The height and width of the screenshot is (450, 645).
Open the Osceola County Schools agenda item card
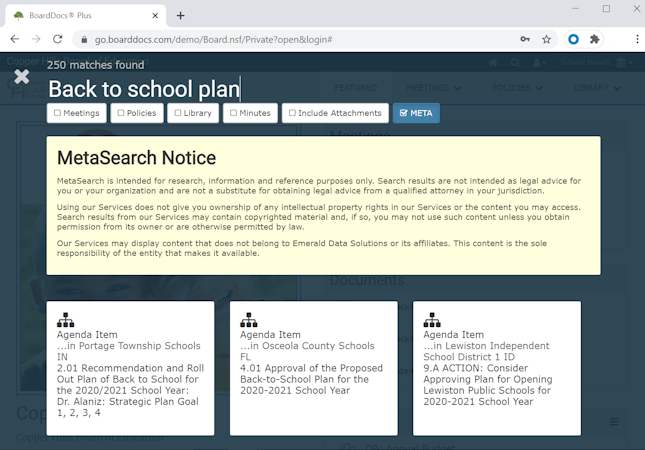314,368
